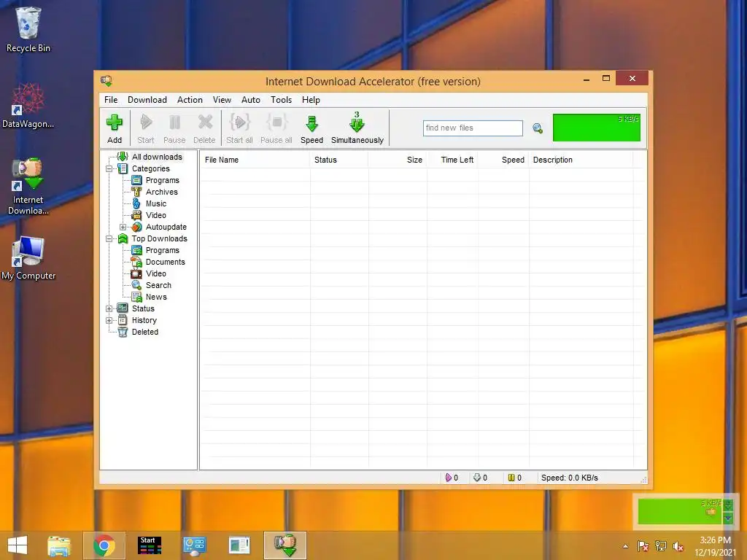Screen dimensions: 747x560
Task: Select the Top Downloads node
Action: click(159, 238)
